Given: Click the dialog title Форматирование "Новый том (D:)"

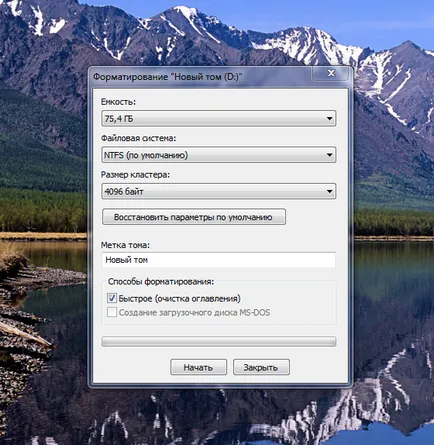Looking at the screenshot, I should click(167, 77).
